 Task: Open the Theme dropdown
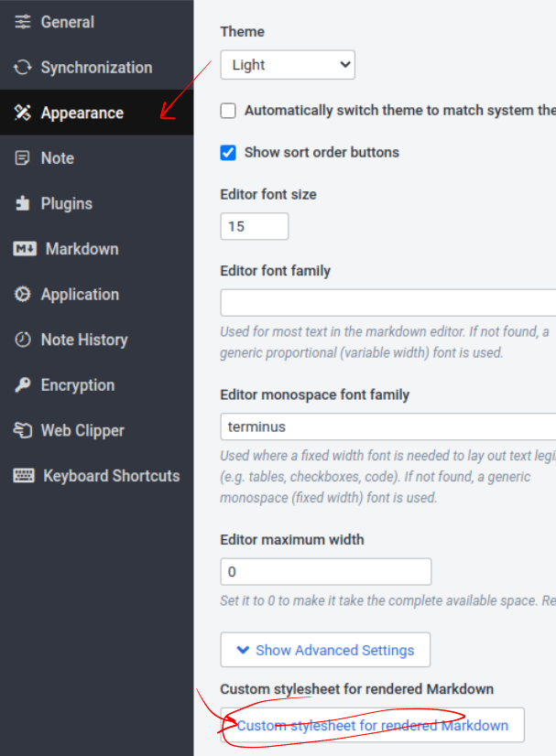click(x=288, y=65)
